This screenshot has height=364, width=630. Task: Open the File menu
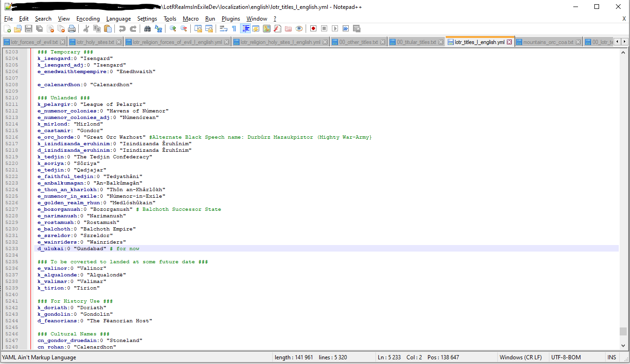pyautogui.click(x=8, y=19)
